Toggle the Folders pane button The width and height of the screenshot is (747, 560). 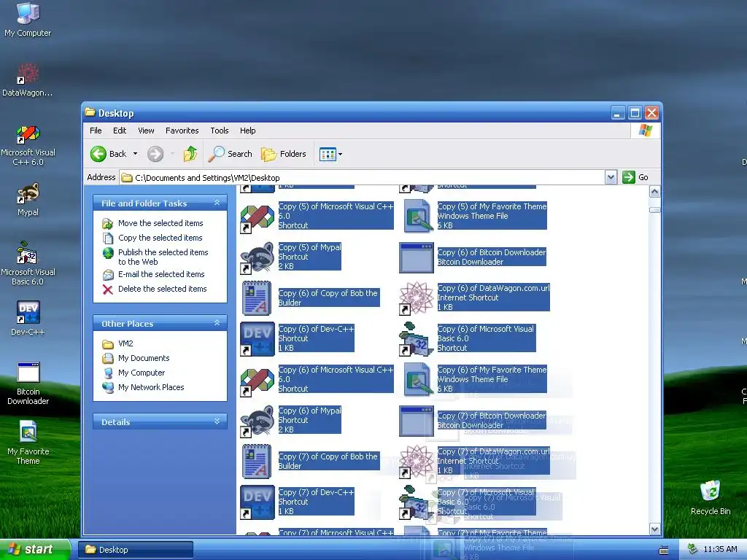click(x=284, y=154)
